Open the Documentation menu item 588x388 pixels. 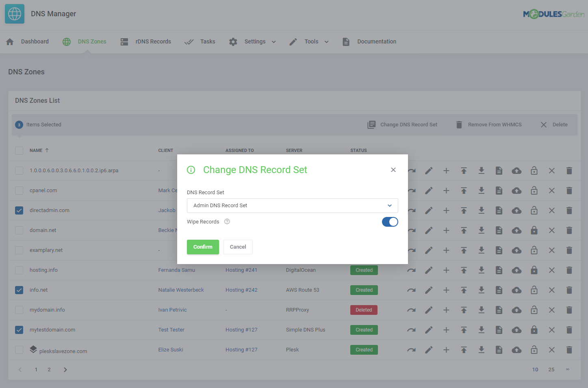pyautogui.click(x=376, y=41)
